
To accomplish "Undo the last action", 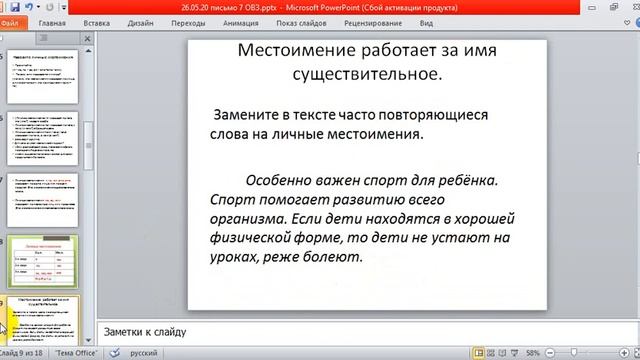I will click(29, 7).
